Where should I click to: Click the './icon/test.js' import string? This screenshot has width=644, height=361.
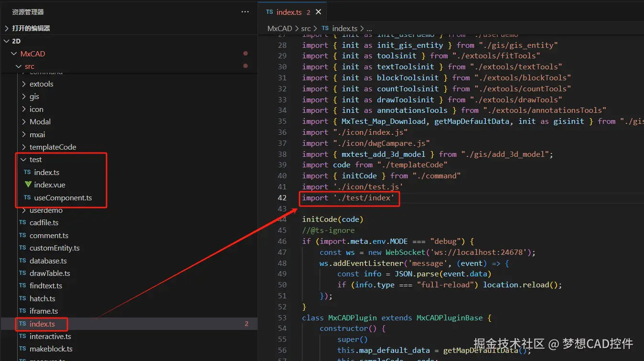click(368, 187)
